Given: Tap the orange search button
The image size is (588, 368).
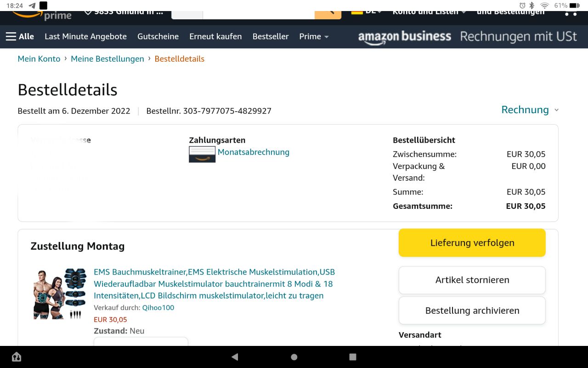Looking at the screenshot, I should click(x=328, y=14).
